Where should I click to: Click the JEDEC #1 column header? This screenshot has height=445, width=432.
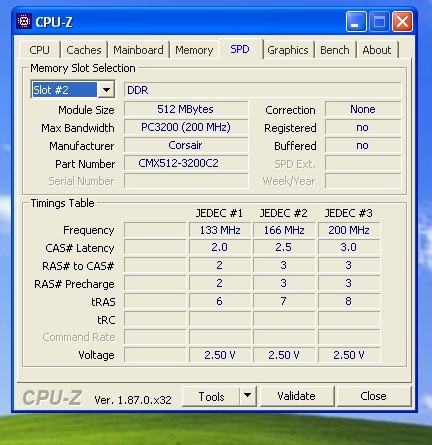point(219,213)
